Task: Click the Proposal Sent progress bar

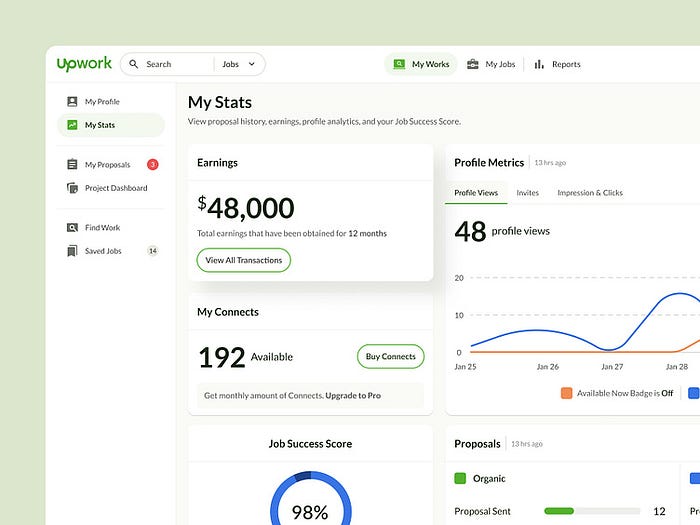Action: click(x=592, y=511)
